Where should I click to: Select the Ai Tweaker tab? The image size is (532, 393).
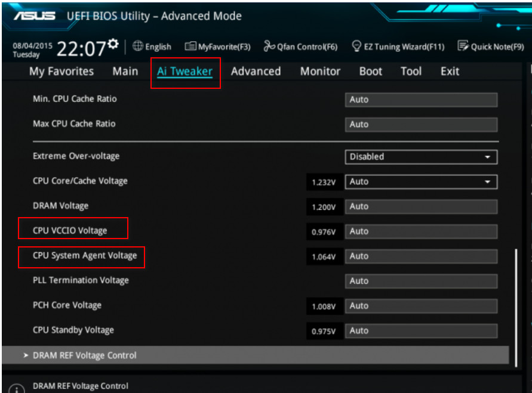(184, 72)
